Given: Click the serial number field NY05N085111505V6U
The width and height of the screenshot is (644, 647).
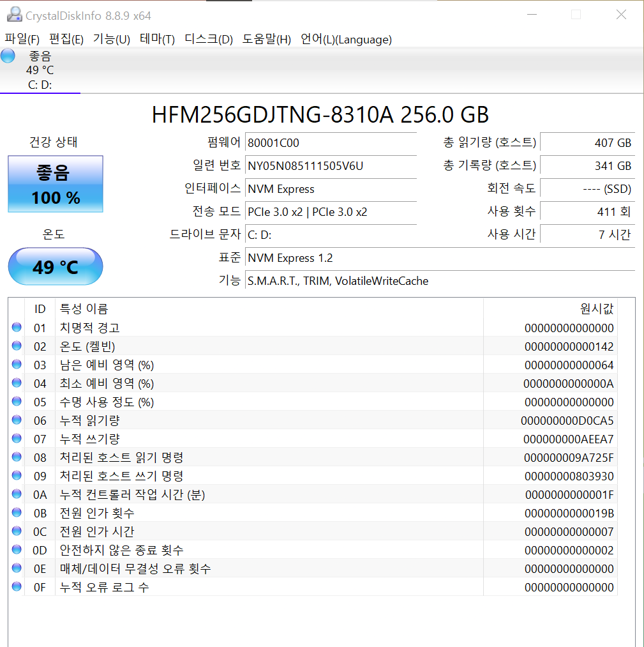Looking at the screenshot, I should (x=331, y=166).
